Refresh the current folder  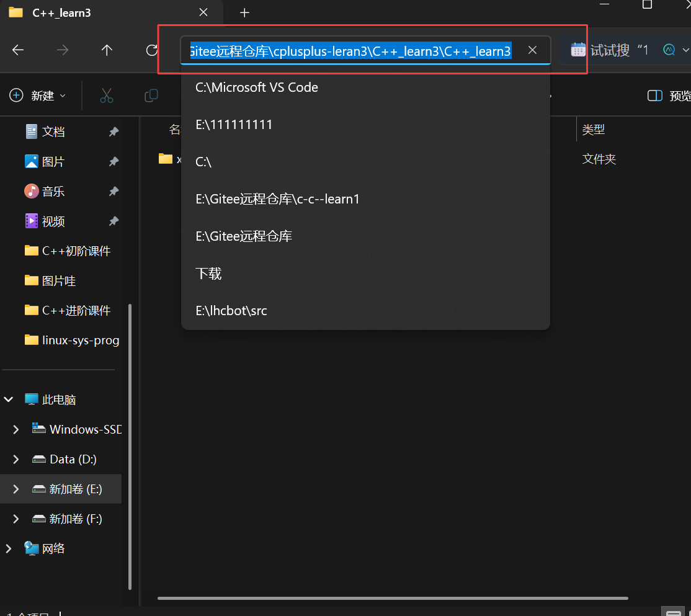click(x=151, y=50)
